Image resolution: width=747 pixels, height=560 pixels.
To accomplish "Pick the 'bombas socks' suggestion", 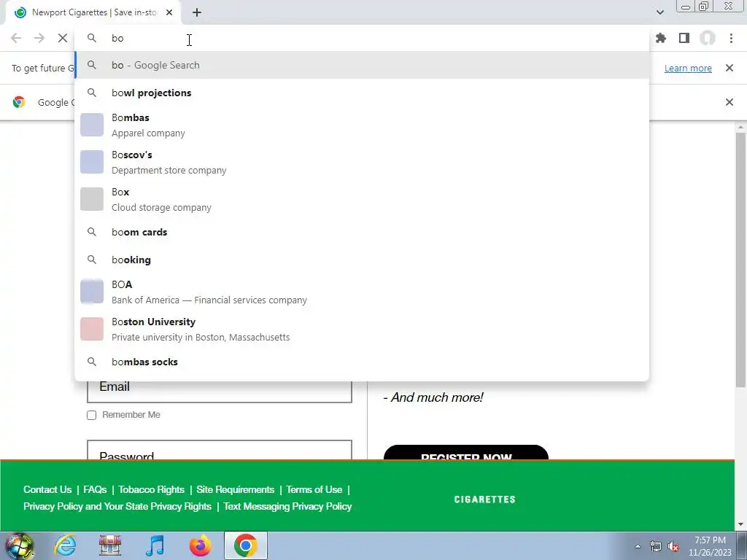I will pyautogui.click(x=362, y=362).
